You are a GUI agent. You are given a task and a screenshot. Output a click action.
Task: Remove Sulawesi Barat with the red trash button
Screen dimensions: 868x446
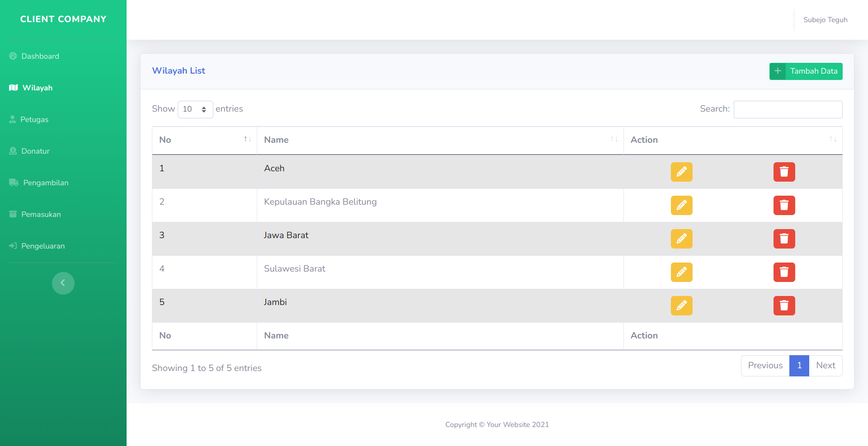tap(784, 272)
